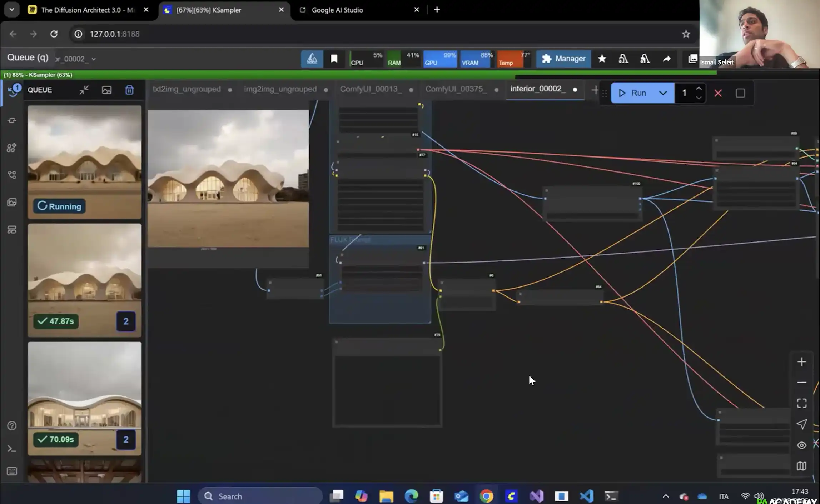
Task: Open the Manager panel
Action: tap(563, 59)
